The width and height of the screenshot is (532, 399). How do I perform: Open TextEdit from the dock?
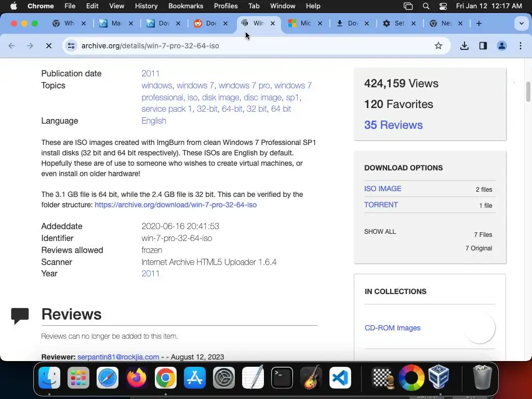(x=253, y=378)
